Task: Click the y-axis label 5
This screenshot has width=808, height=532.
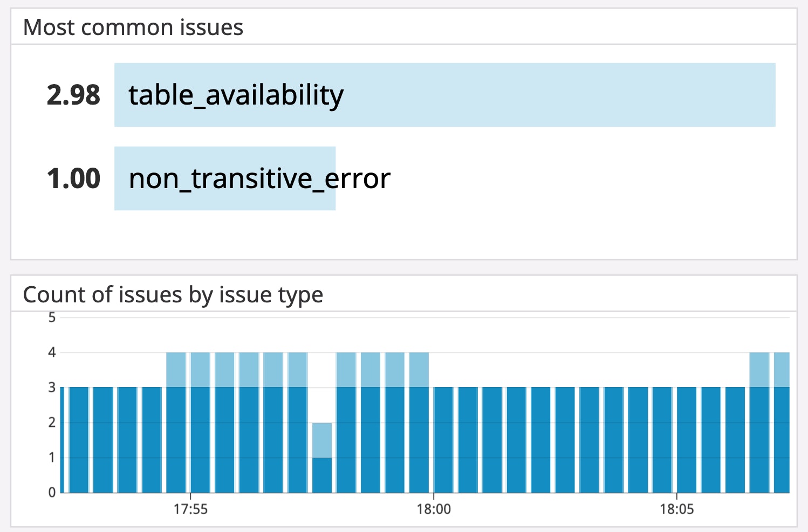Action: [x=52, y=317]
